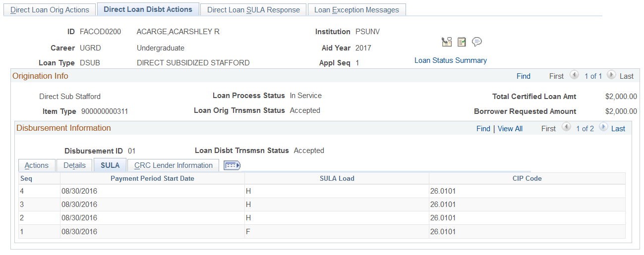Show previous Disbursement Information row
This screenshot has height=255, width=644.
click(566, 128)
